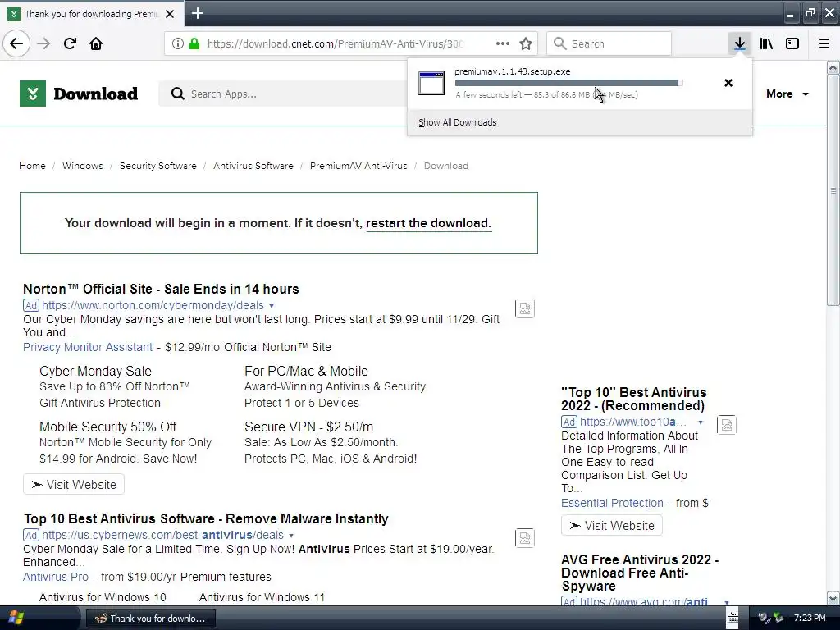Screen dimensions: 840x630
Task: Open the Firefox hamburger menu
Action: (824, 43)
